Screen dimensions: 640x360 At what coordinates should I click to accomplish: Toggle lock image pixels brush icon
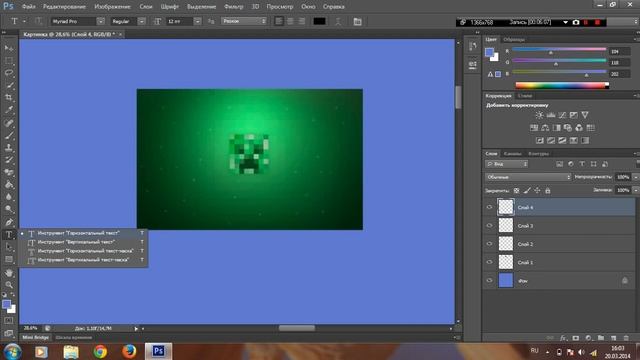pyautogui.click(x=527, y=191)
